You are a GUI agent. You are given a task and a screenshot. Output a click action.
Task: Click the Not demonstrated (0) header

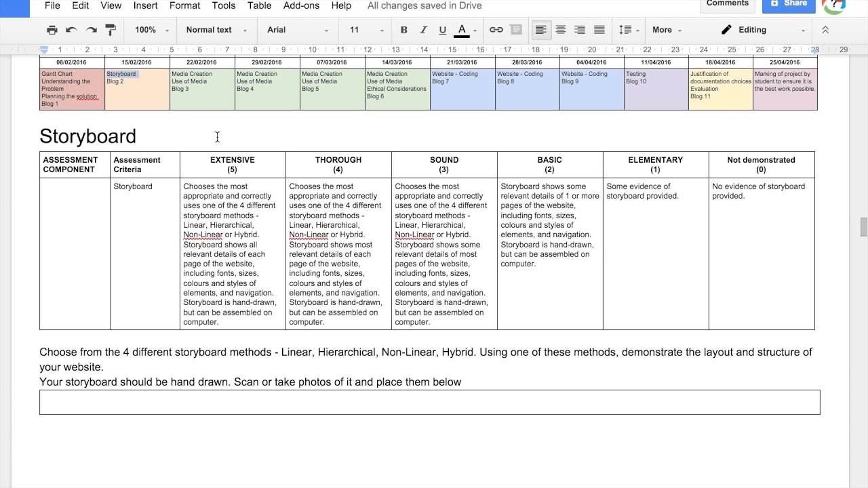coord(762,165)
